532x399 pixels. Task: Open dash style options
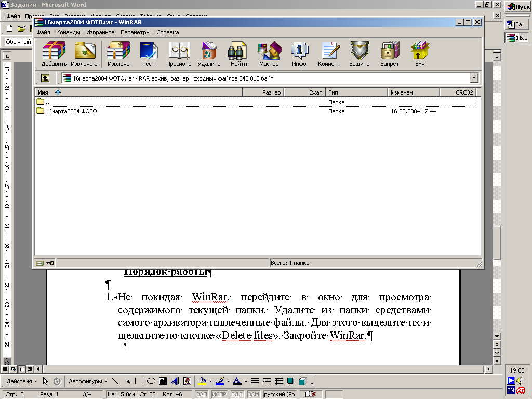[x=267, y=381]
